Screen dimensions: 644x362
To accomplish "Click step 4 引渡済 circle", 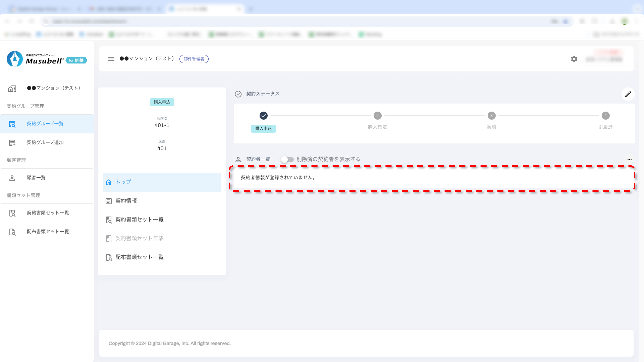I will (605, 116).
